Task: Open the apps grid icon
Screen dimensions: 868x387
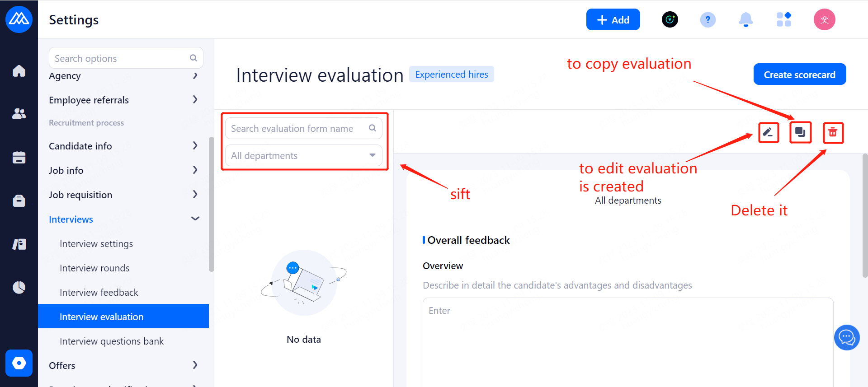Action: [x=783, y=20]
